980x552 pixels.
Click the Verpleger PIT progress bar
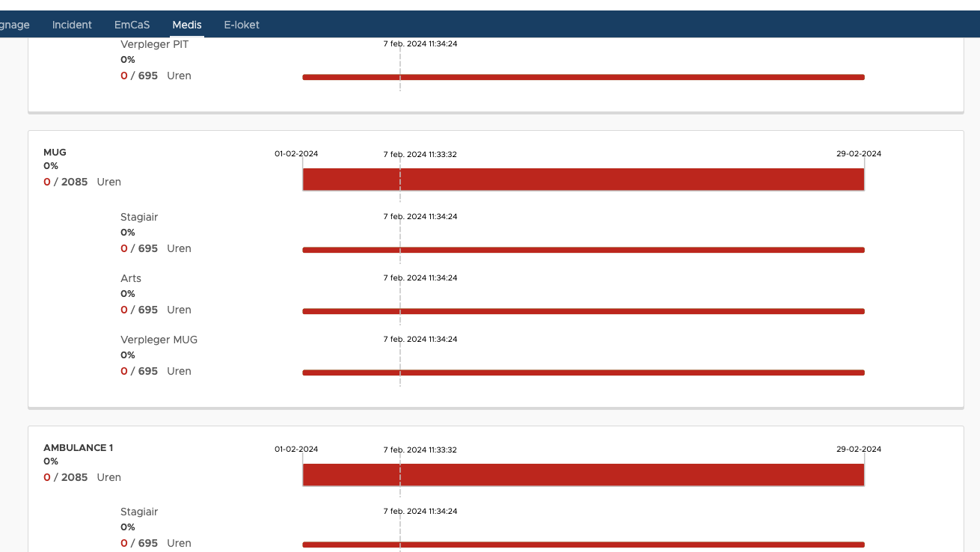pyautogui.click(x=583, y=77)
